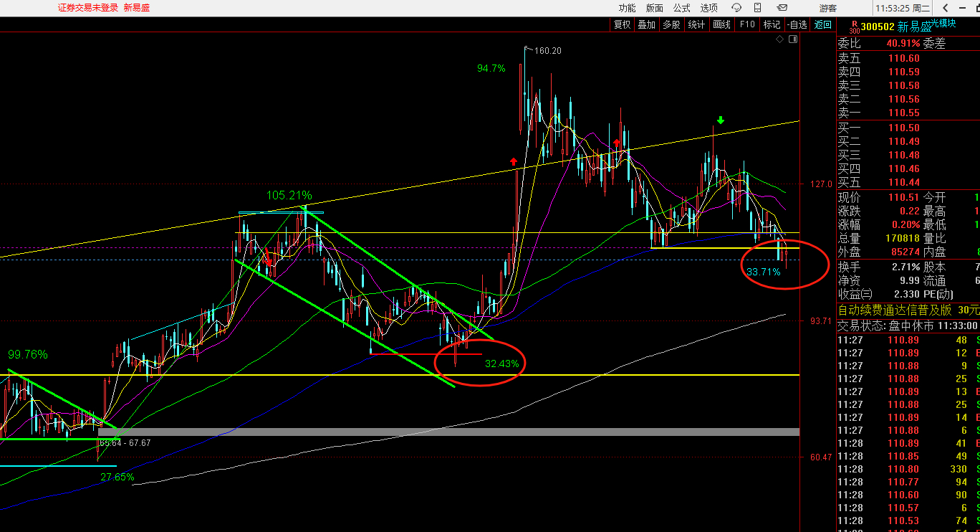Viewport: 980px width, 532px height.
Task: Select the 买五 110.44 bid row
Action: [x=908, y=183]
